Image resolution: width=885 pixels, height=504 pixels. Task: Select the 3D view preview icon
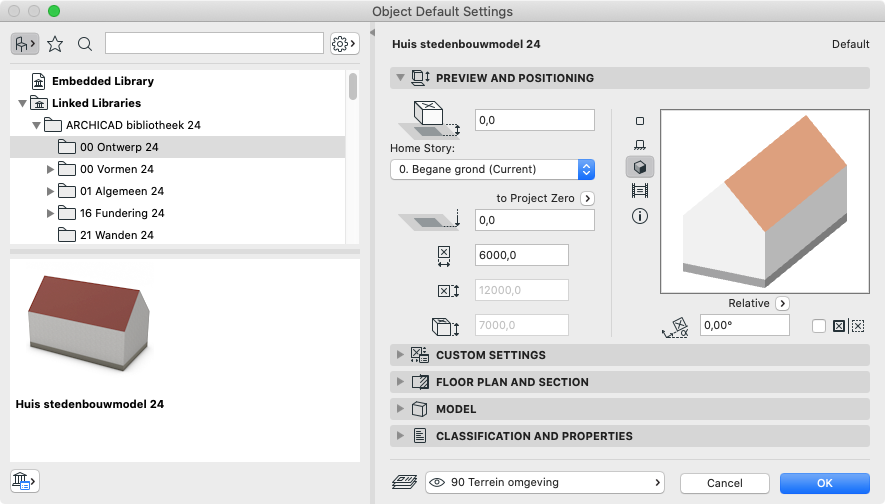pos(639,167)
